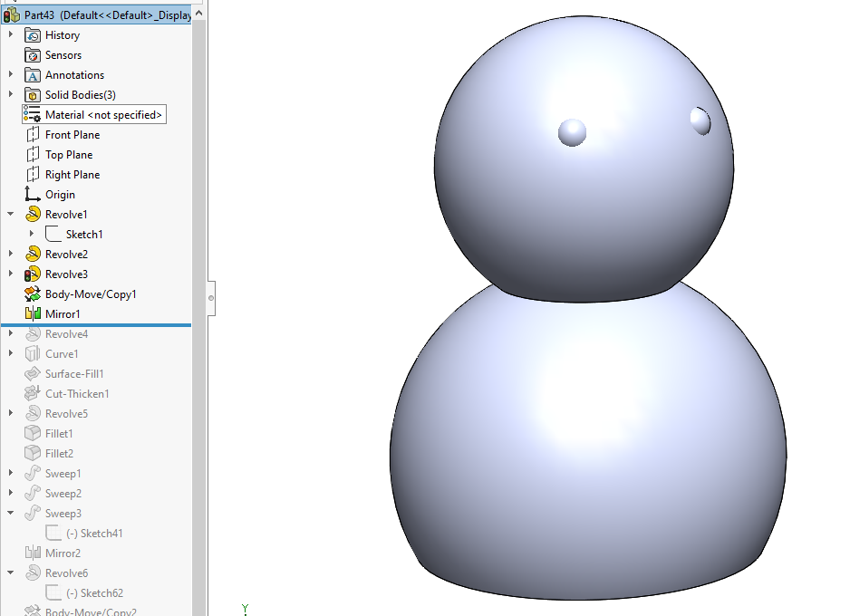
Task: Select the Surface-Fill1 label
Action: coord(74,374)
